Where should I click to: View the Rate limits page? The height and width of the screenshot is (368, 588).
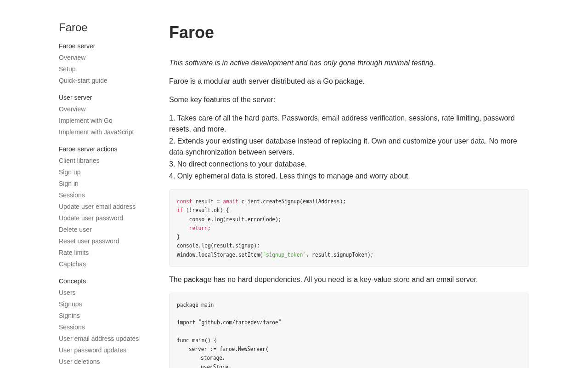click(74, 253)
